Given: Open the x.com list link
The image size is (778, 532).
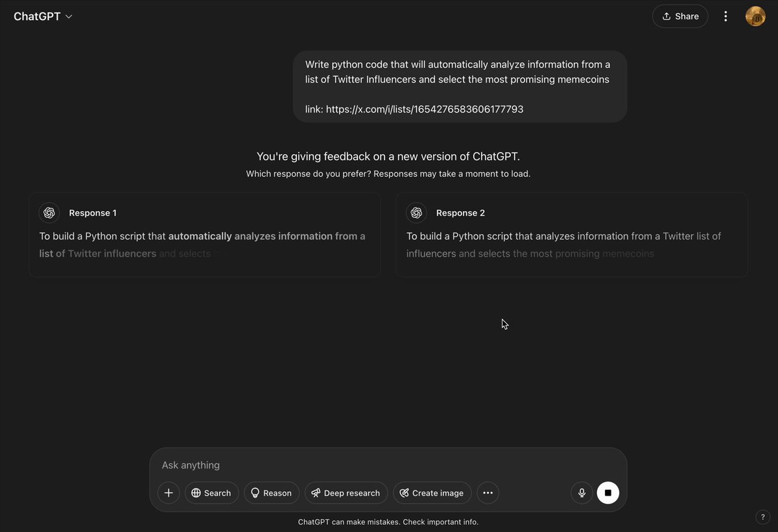Looking at the screenshot, I should pos(425,109).
